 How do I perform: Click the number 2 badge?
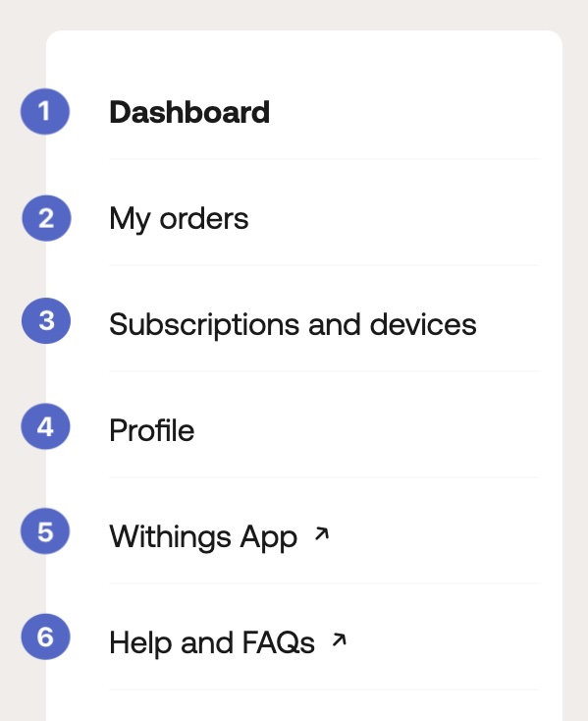[x=46, y=218]
